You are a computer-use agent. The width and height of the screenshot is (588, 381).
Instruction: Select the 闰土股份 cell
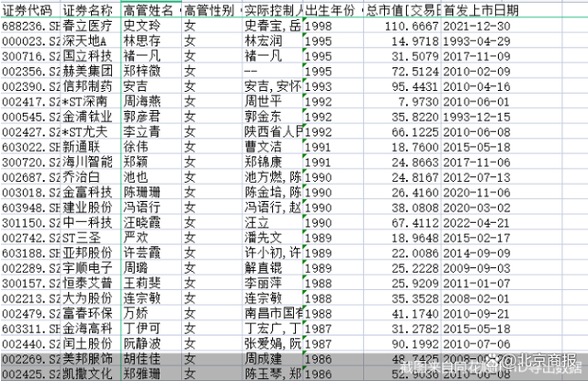(x=90, y=344)
